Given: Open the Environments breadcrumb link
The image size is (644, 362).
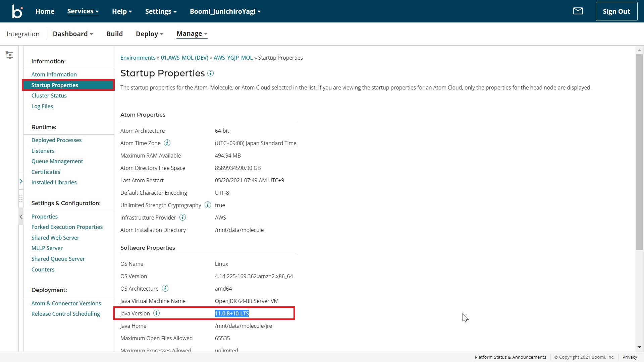Looking at the screenshot, I should (x=138, y=58).
